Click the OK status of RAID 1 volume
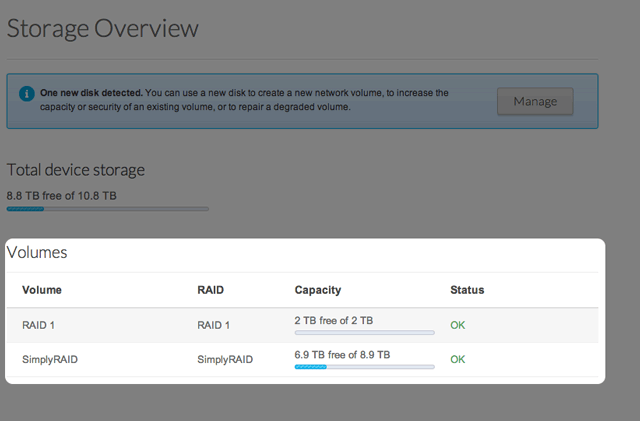Viewport: 640px width, 421px height. 458,325
